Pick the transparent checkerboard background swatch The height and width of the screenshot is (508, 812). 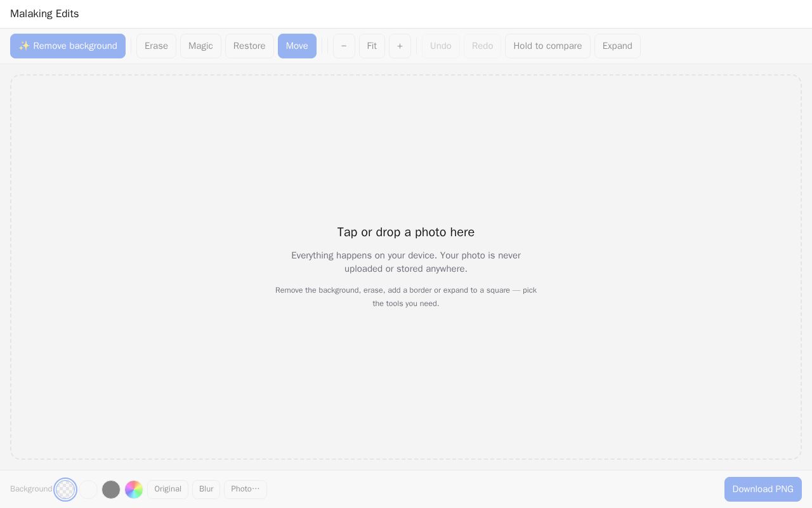tap(65, 490)
